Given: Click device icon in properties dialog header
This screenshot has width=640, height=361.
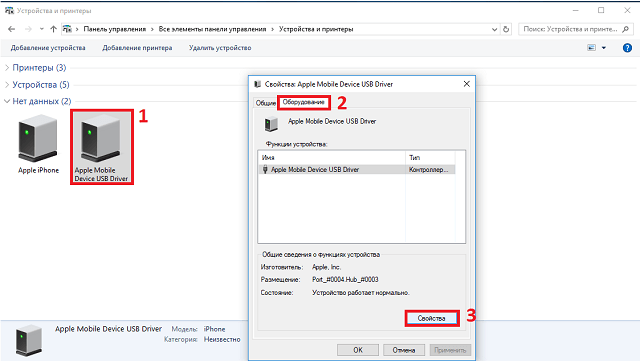Looking at the screenshot, I should click(x=271, y=124).
